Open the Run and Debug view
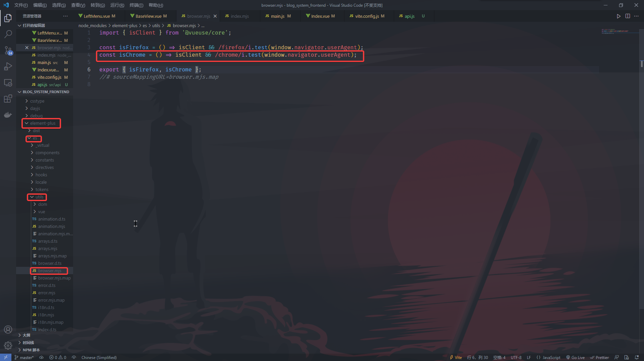 click(8, 66)
